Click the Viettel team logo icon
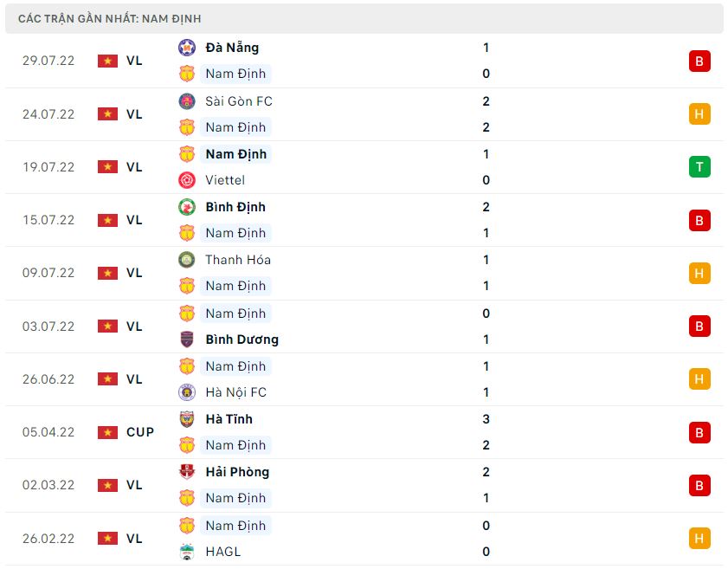 (187, 180)
